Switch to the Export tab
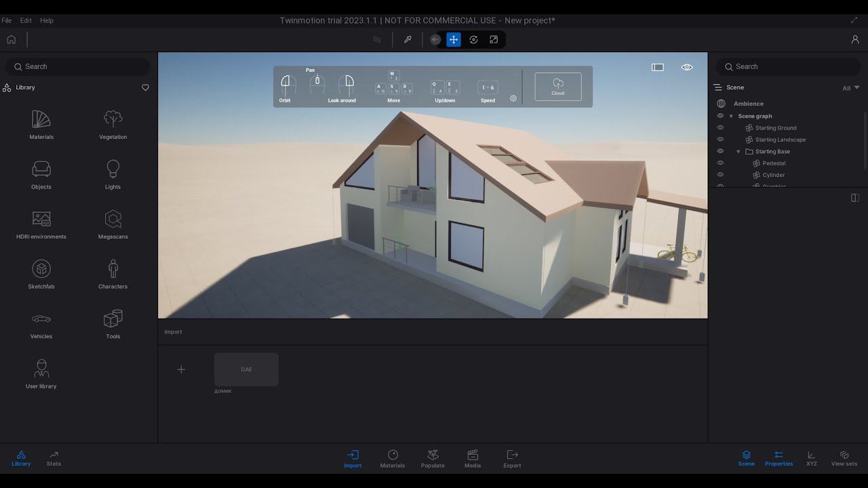 coord(512,459)
